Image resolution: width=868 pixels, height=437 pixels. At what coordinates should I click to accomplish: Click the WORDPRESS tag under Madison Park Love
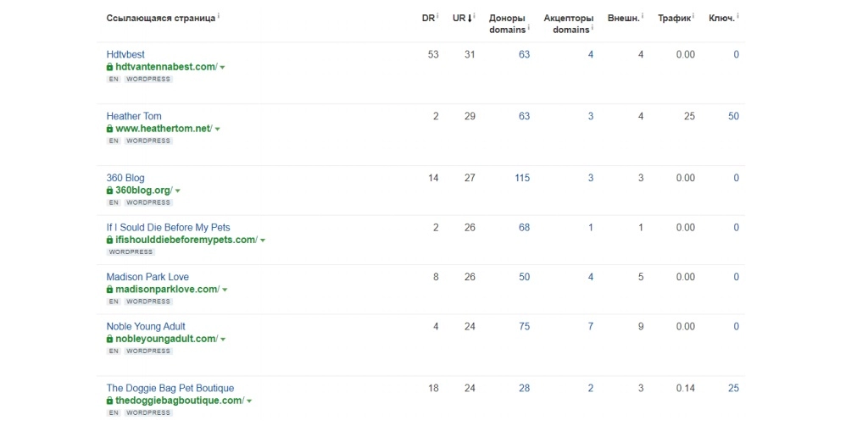click(148, 301)
